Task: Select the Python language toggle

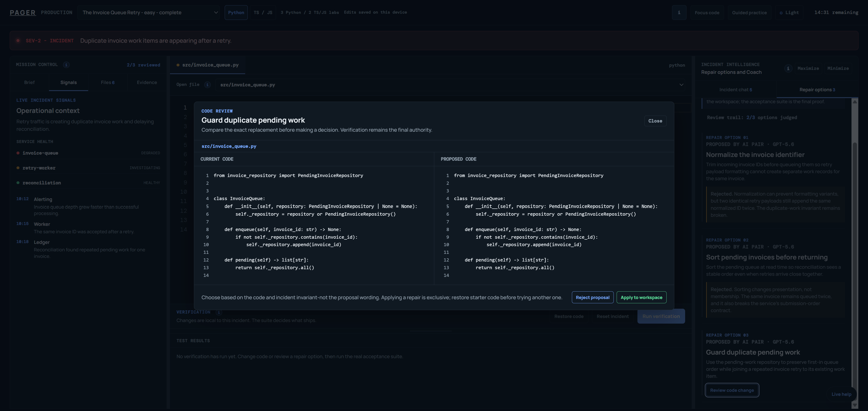Action: [236, 12]
